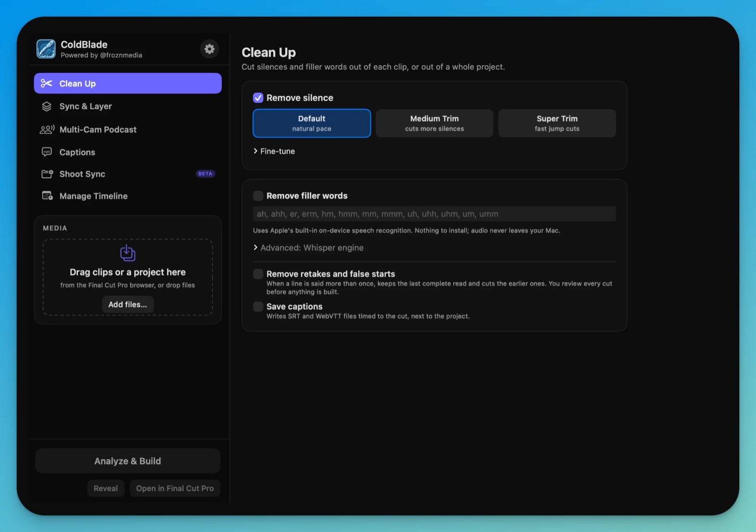Open settings via the gear icon

click(x=209, y=49)
